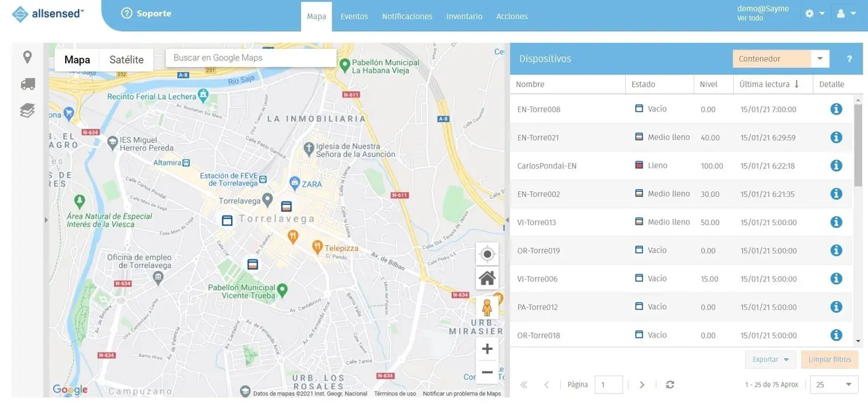Click the Soporte help icon
Viewport: 868px width, 407px height.
(126, 12)
